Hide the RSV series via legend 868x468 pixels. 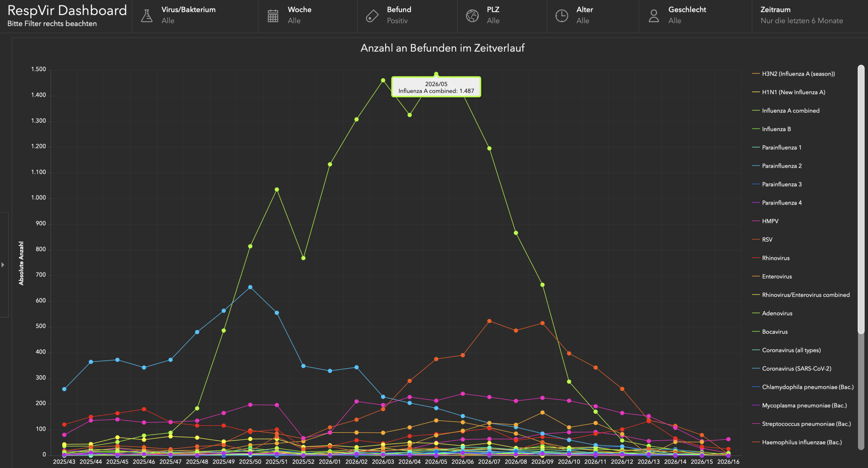pos(767,240)
